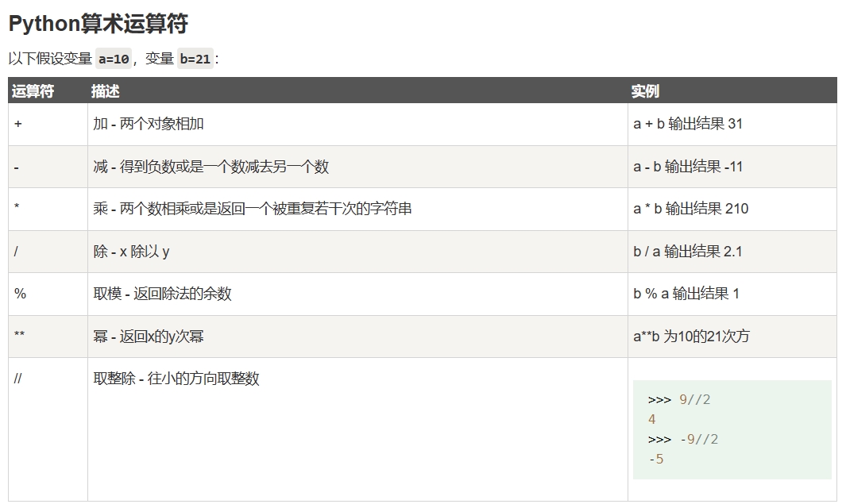Image resolution: width=846 pixels, height=504 pixels.
Task: Select the b=21 inline code snippet
Action: [x=195, y=59]
